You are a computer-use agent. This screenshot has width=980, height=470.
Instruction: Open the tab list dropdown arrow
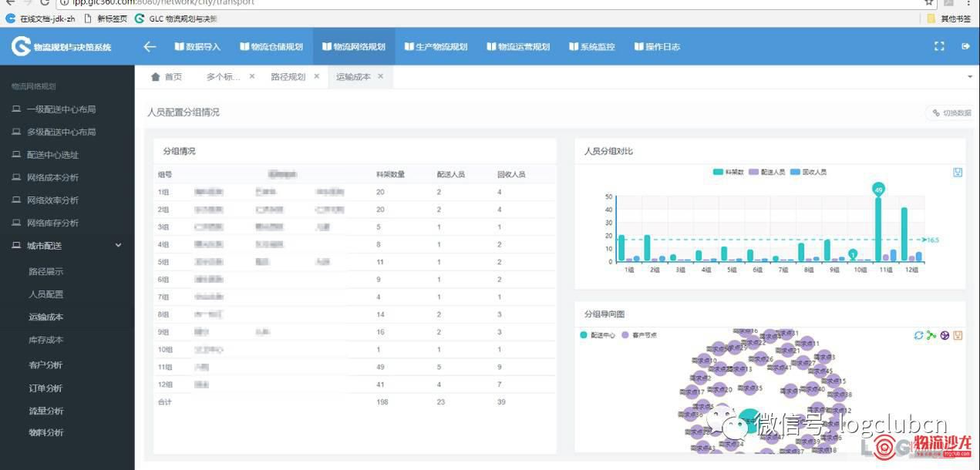[969, 77]
